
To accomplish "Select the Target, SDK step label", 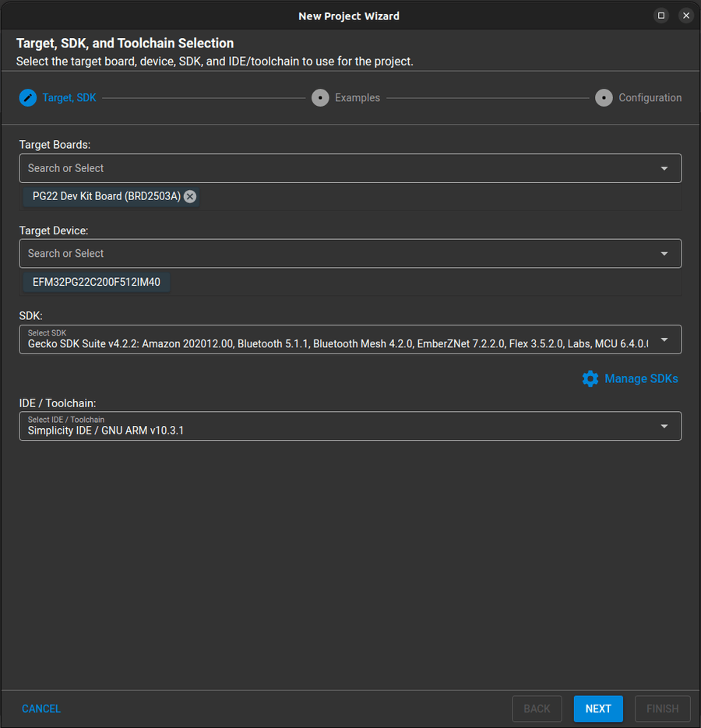I will click(x=69, y=97).
